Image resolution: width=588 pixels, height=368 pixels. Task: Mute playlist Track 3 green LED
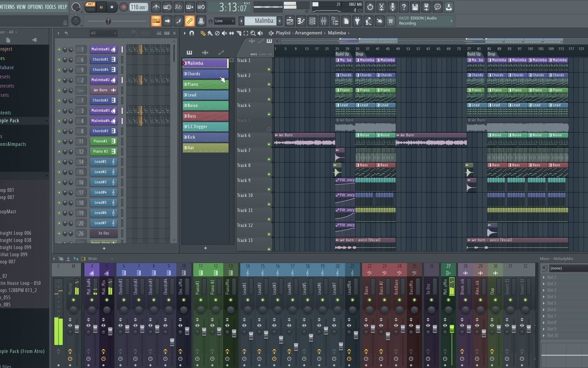click(x=269, y=99)
